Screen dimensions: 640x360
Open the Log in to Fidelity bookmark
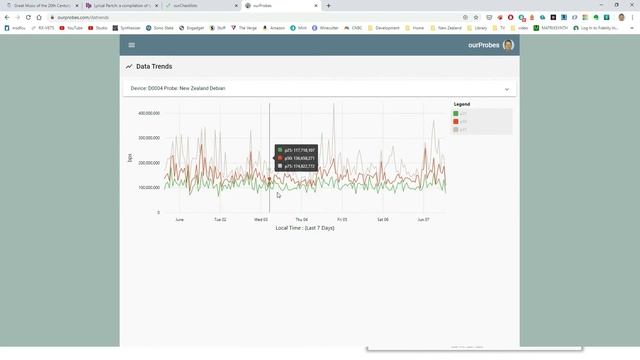tap(596, 28)
